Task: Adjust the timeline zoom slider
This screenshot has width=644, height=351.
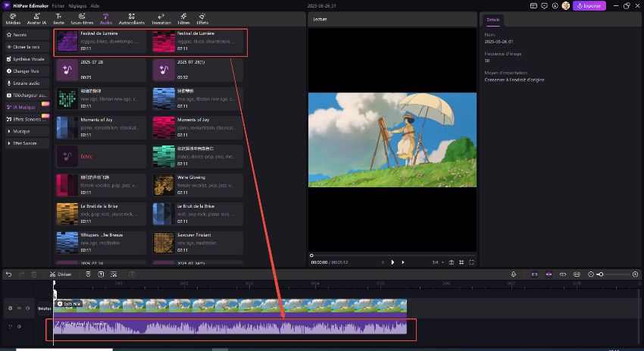Action: [x=600, y=274]
